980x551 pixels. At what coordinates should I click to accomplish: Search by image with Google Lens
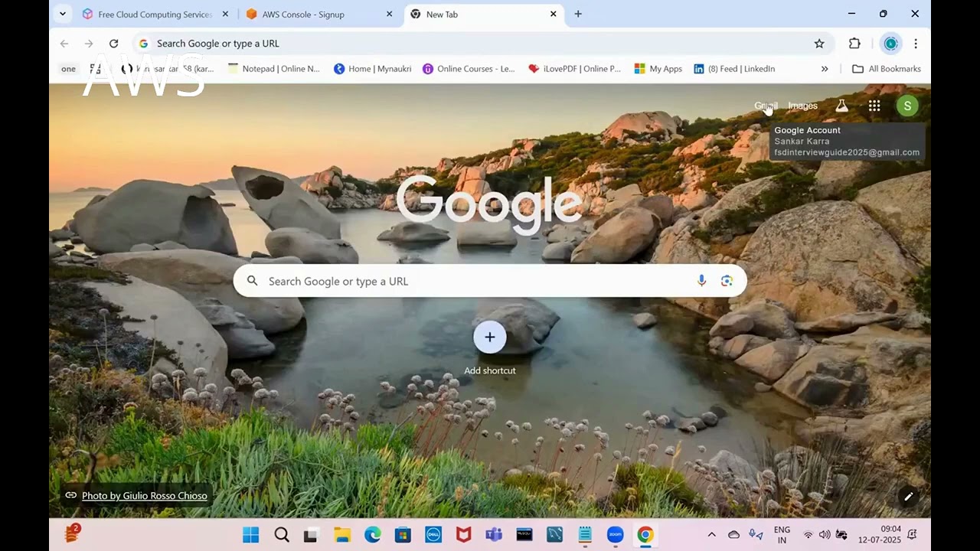727,281
